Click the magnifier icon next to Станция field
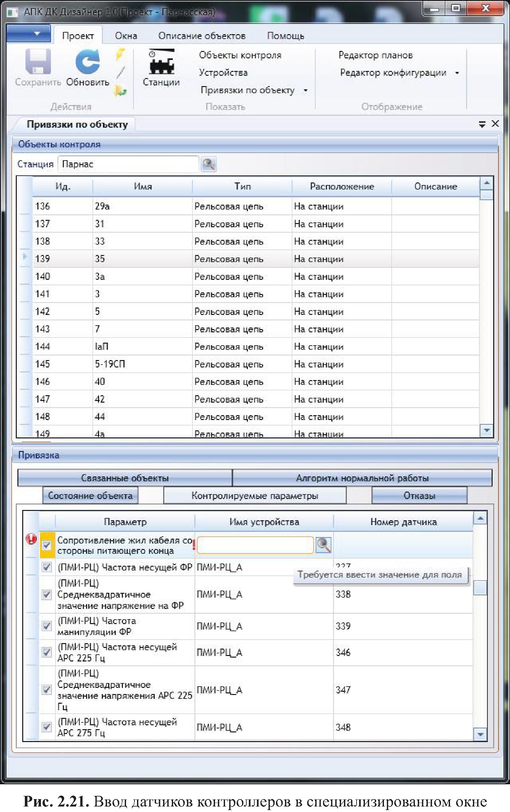 point(209,164)
